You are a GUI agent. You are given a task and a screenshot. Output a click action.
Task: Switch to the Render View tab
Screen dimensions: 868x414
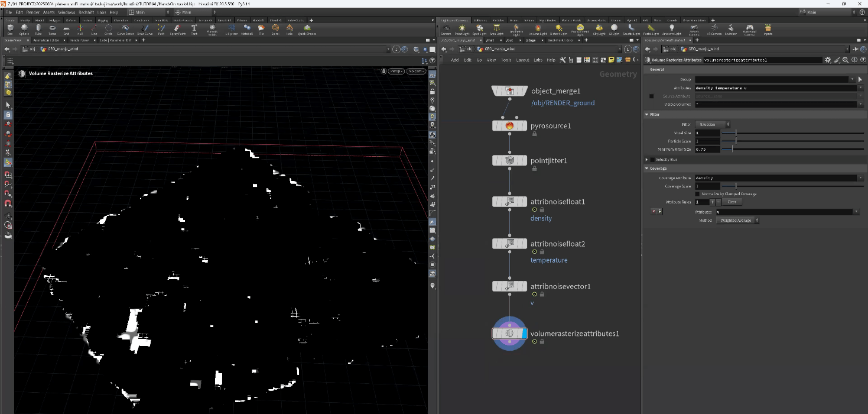click(x=79, y=40)
